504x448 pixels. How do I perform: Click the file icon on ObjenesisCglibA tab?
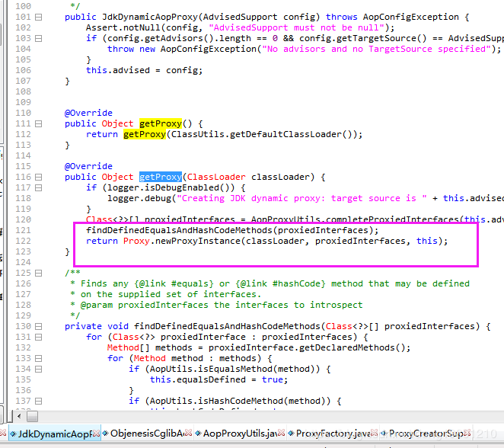pos(105,434)
